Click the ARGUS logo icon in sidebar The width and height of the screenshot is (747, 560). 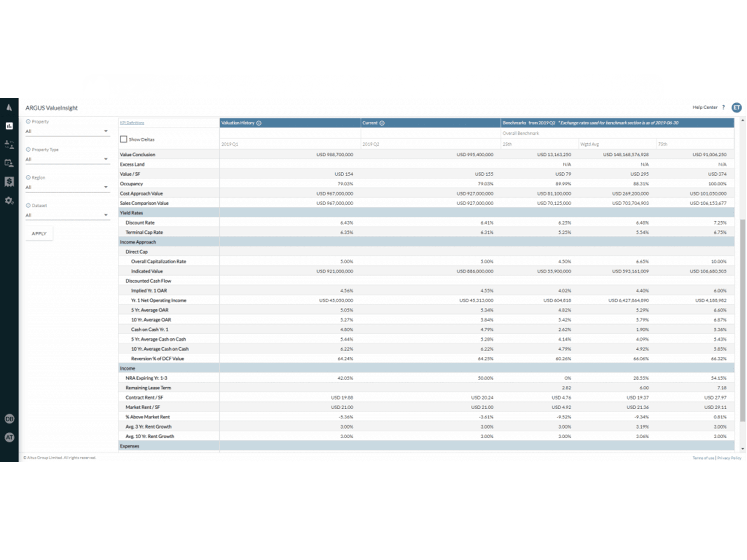tap(9, 108)
